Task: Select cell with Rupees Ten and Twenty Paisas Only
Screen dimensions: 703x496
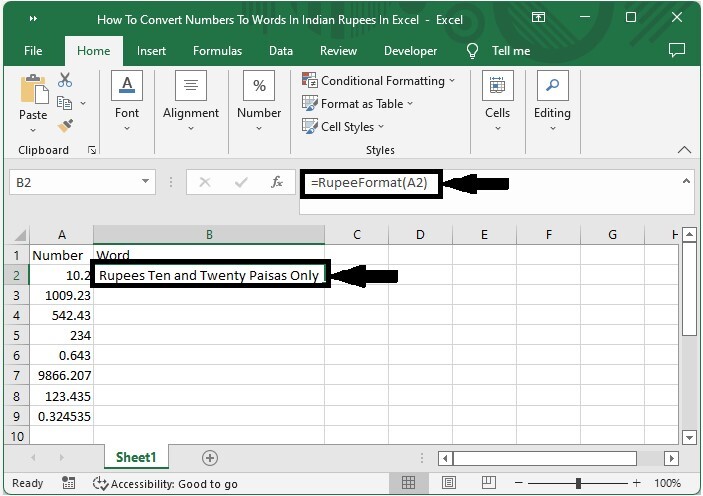Action: point(209,275)
